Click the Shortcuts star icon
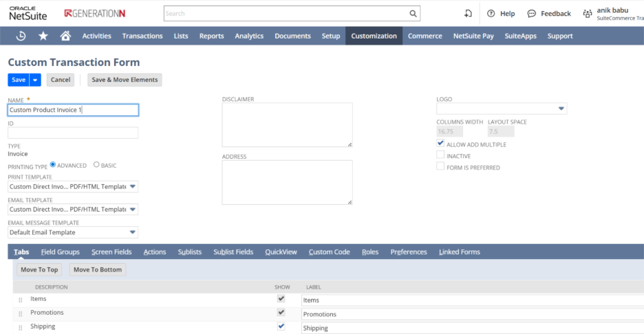 coord(43,36)
